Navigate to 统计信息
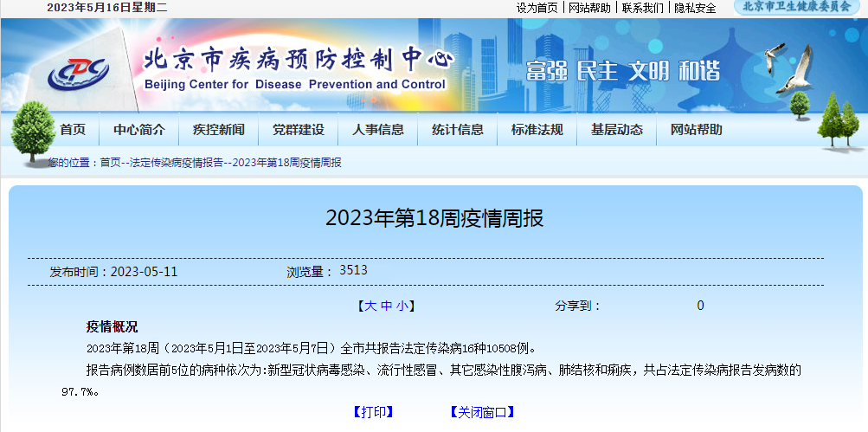 [457, 130]
